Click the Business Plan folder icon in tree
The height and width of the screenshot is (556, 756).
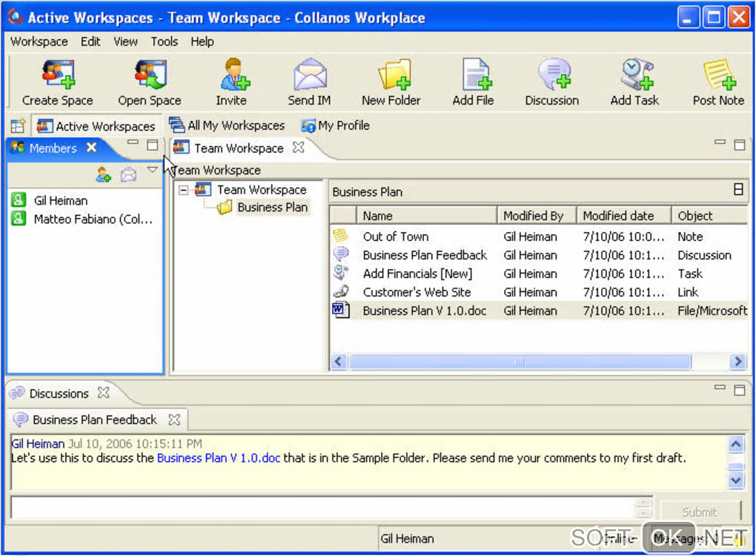(224, 208)
